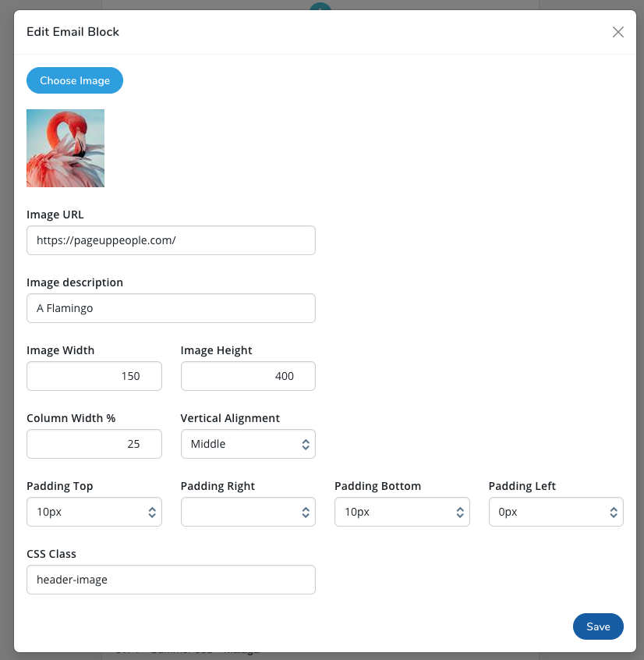Open the Padding Top dropdown
The width and height of the screenshot is (644, 660).
click(x=94, y=512)
